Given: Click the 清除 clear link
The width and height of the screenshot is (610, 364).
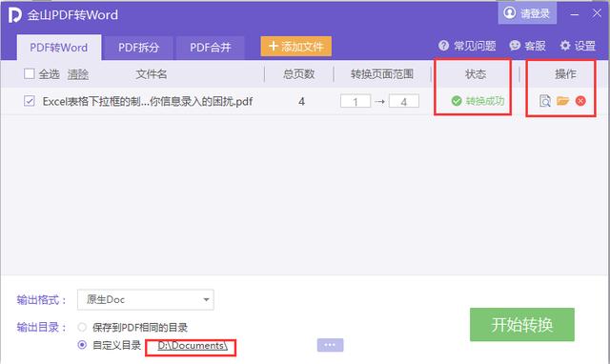Looking at the screenshot, I should click(x=78, y=74).
